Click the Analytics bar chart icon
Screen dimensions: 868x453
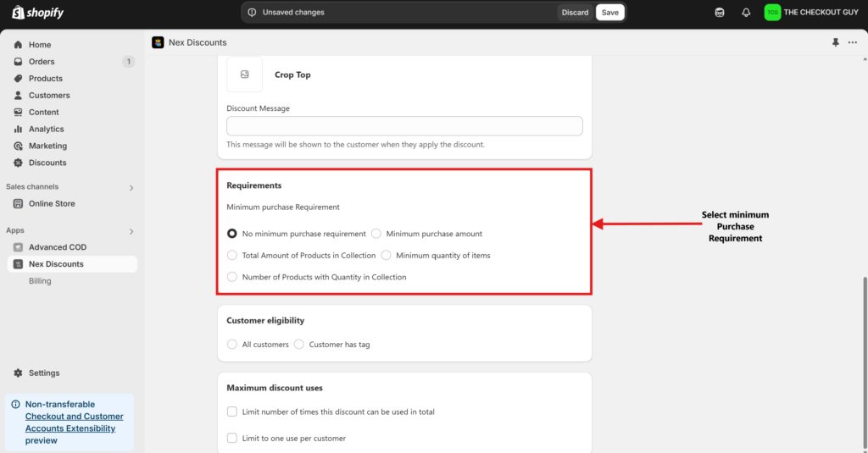click(x=19, y=129)
